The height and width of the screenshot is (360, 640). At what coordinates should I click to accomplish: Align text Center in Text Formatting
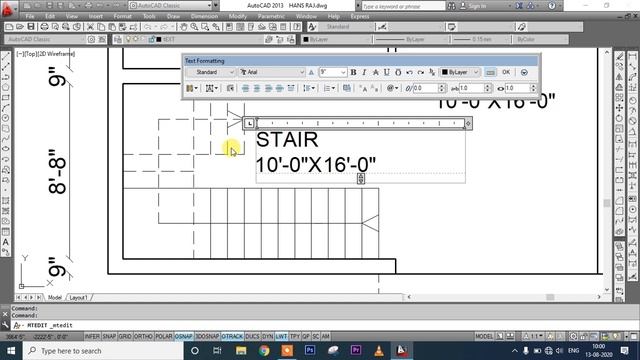click(x=257, y=88)
